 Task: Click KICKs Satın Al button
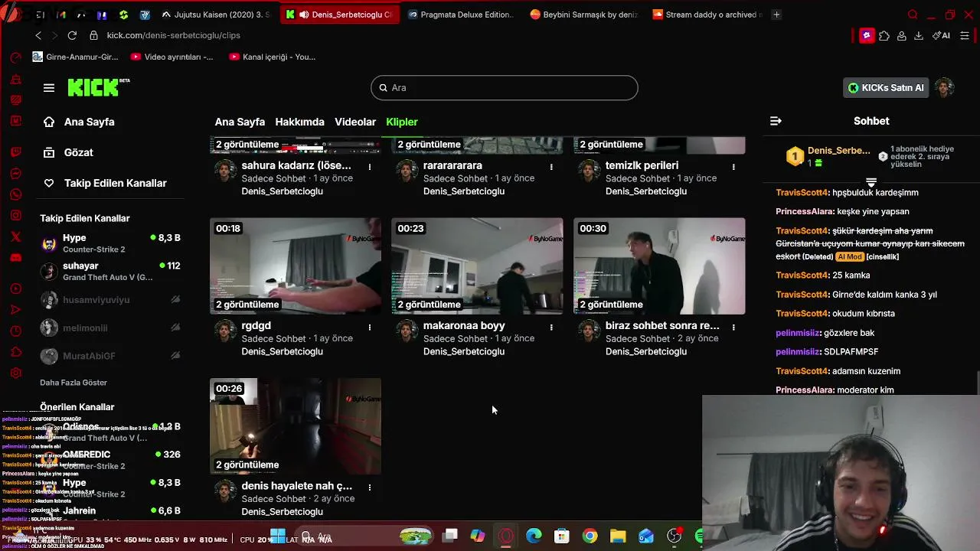click(886, 87)
